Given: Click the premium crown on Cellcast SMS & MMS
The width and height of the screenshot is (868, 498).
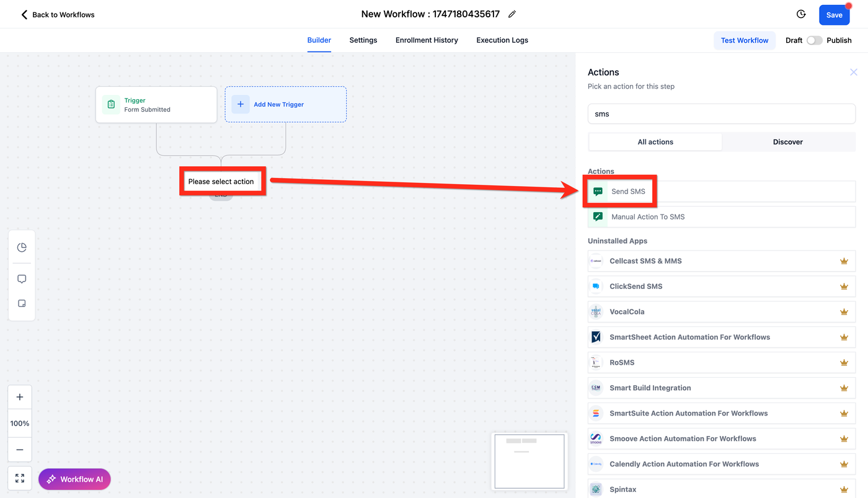Looking at the screenshot, I should pos(844,261).
